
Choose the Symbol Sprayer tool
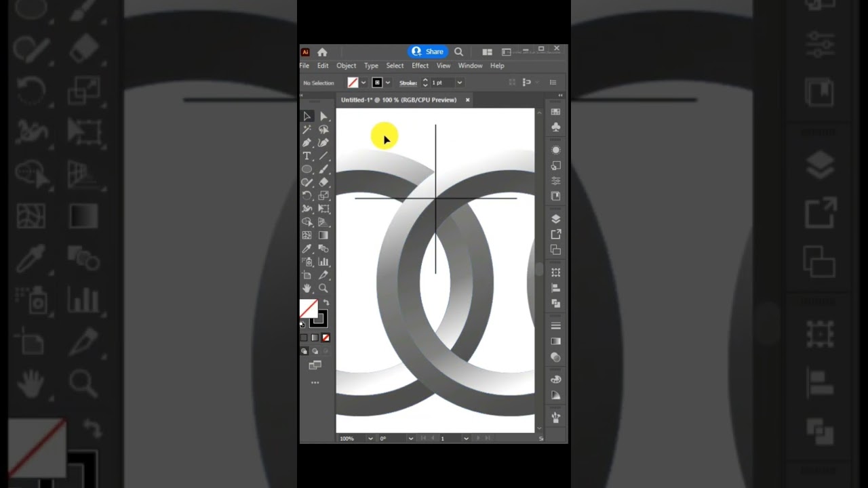pos(307,262)
